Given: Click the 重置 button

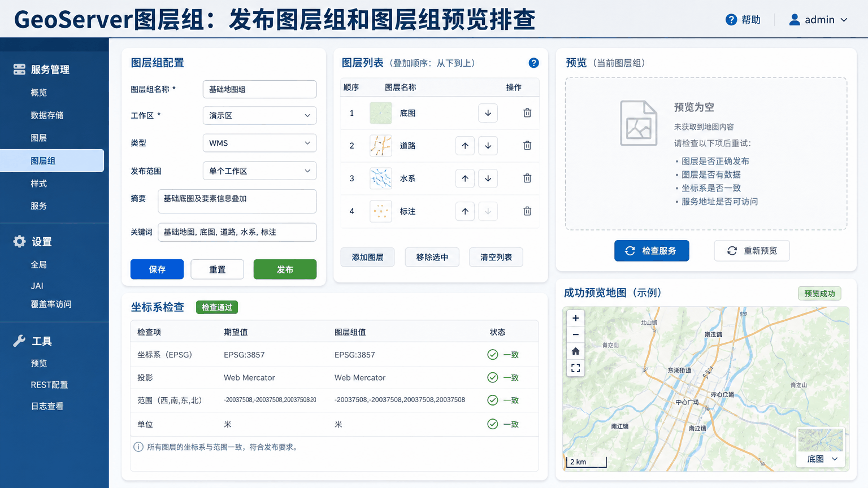Looking at the screenshot, I should point(218,269).
